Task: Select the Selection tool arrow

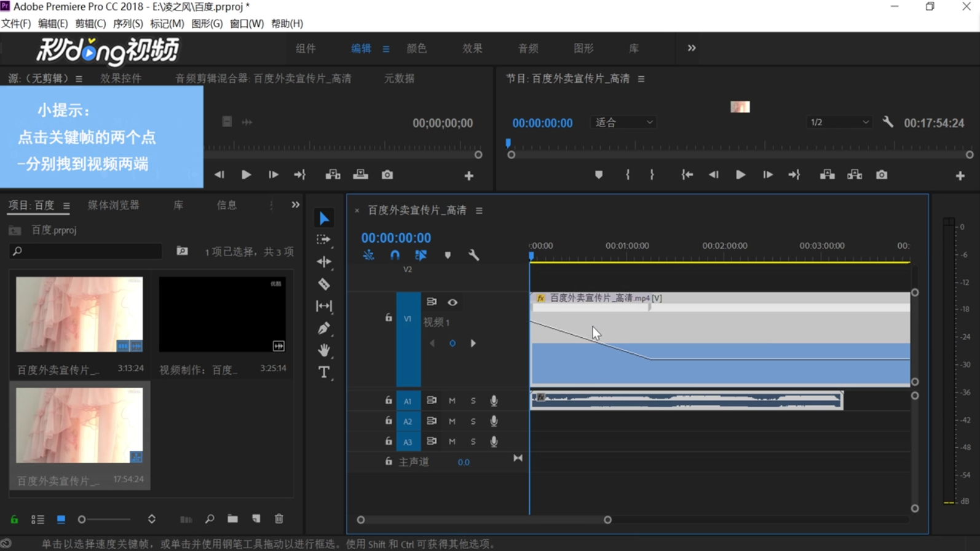Action: pos(324,218)
